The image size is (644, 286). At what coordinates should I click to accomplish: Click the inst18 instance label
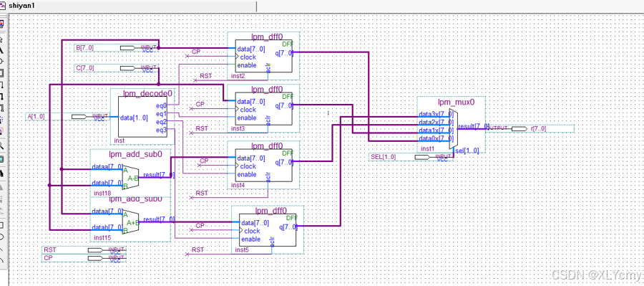point(102,193)
